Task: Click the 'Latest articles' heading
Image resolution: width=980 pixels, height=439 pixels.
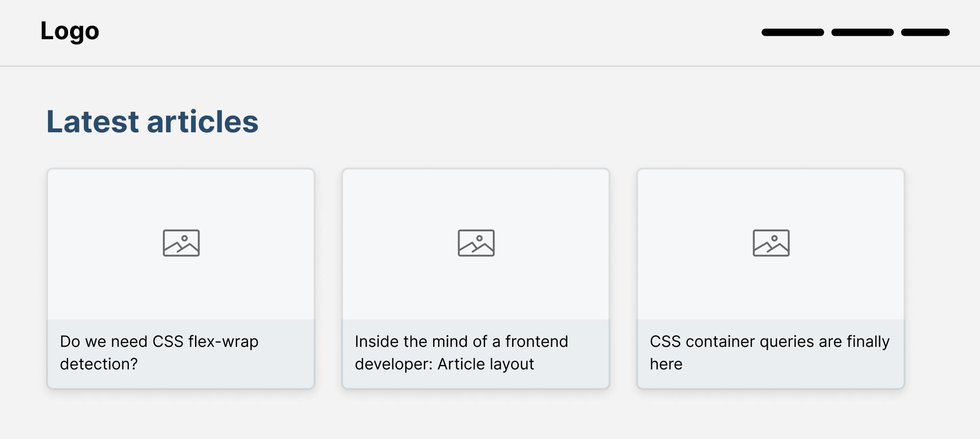Action: tap(152, 122)
